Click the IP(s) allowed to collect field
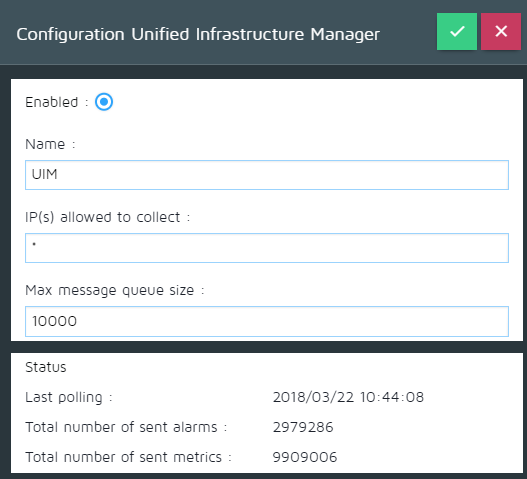The width and height of the screenshot is (527, 479). [x=267, y=248]
